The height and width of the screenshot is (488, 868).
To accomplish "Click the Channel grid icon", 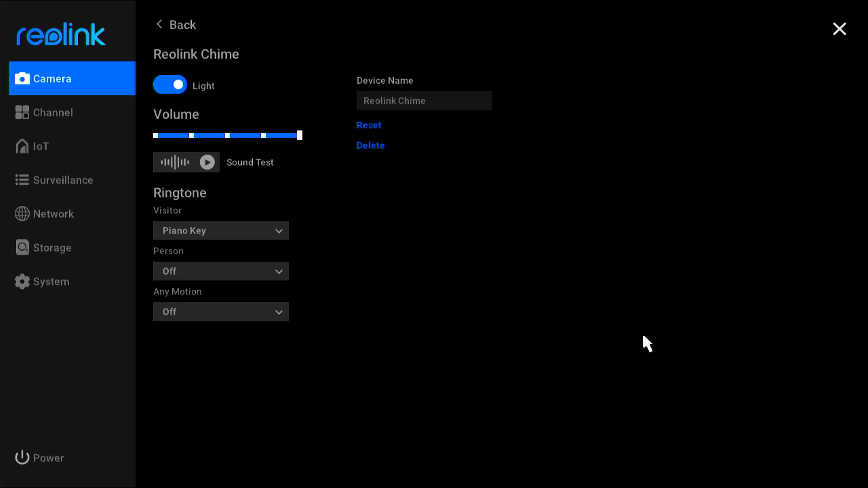I will tap(22, 113).
